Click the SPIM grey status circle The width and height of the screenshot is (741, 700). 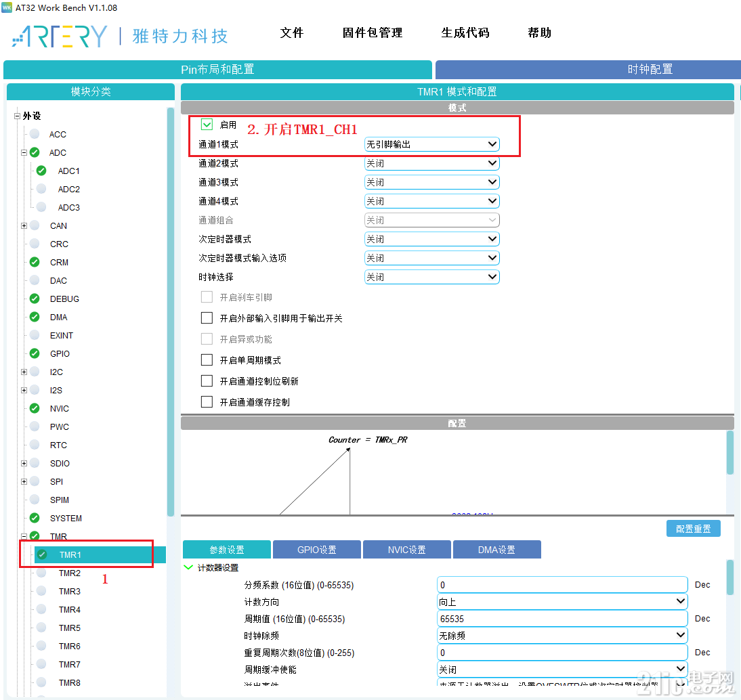coord(35,499)
